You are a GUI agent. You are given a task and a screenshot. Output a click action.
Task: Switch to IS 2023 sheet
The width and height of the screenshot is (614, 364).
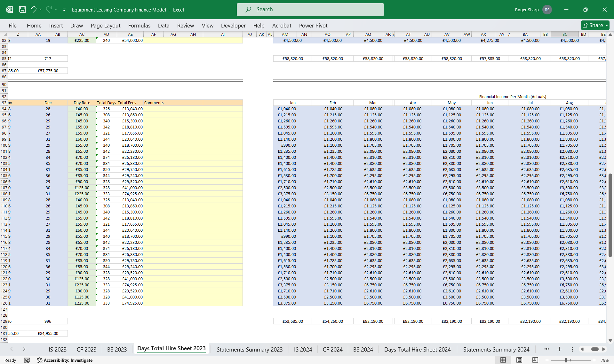[x=58, y=349]
